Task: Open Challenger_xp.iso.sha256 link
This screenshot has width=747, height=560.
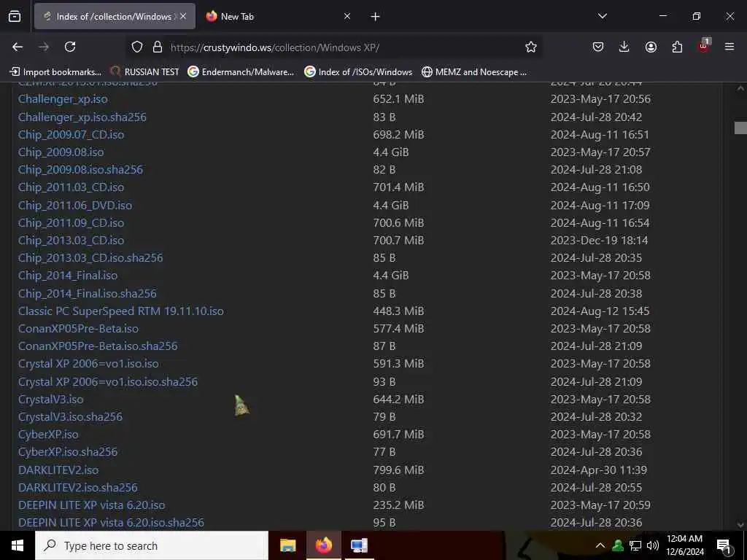Action: tap(82, 117)
